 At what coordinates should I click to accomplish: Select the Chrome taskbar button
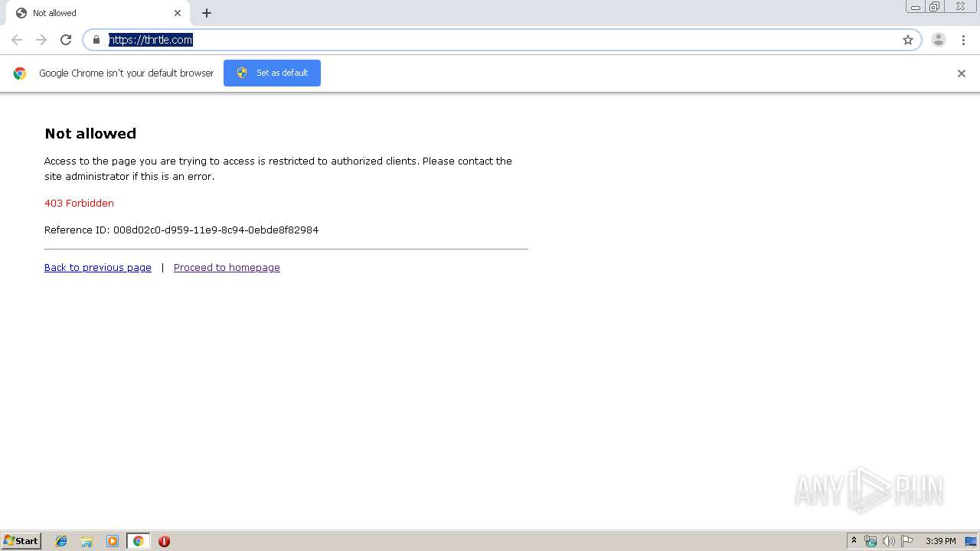point(138,541)
